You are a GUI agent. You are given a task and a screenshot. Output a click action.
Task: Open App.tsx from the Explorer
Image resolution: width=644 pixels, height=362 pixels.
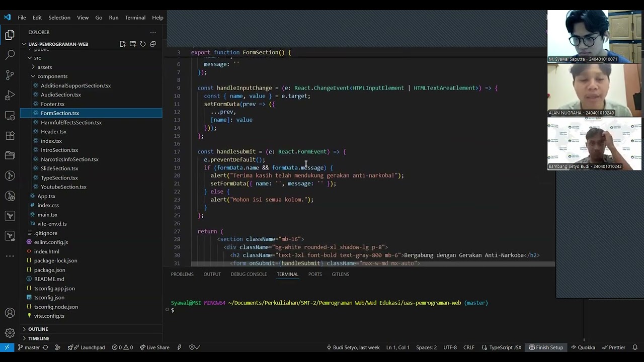pos(46,196)
